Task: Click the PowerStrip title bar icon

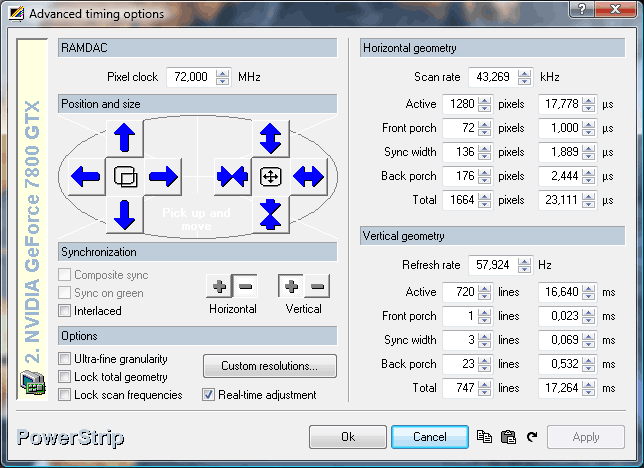Action: [17, 14]
